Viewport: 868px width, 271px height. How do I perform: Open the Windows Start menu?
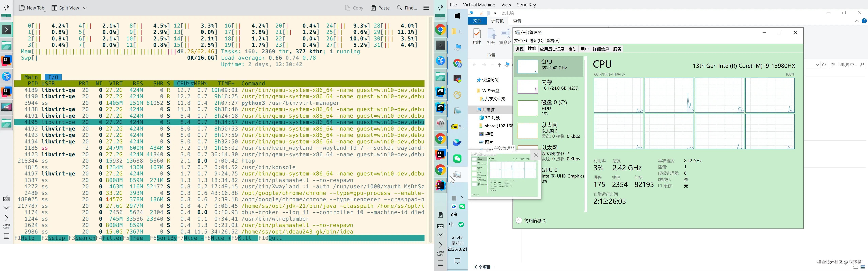457,15
